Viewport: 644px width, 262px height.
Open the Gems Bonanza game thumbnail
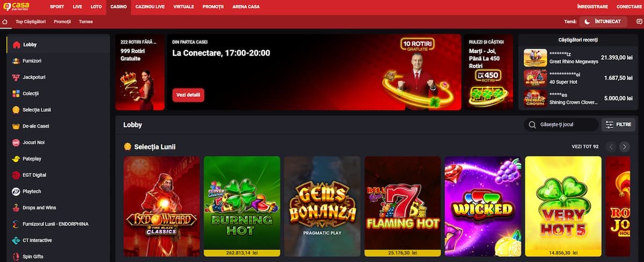323,206
